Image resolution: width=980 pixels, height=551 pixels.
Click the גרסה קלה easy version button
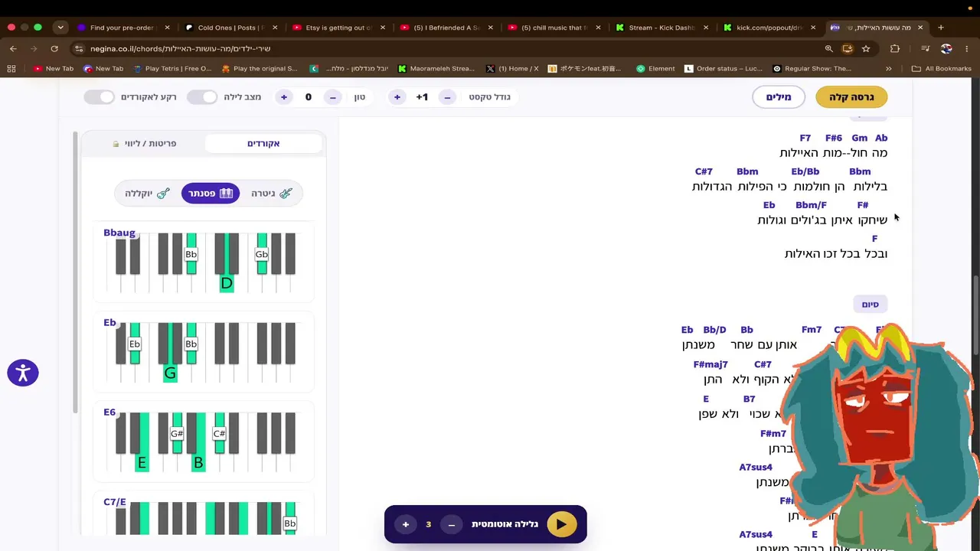pyautogui.click(x=851, y=97)
